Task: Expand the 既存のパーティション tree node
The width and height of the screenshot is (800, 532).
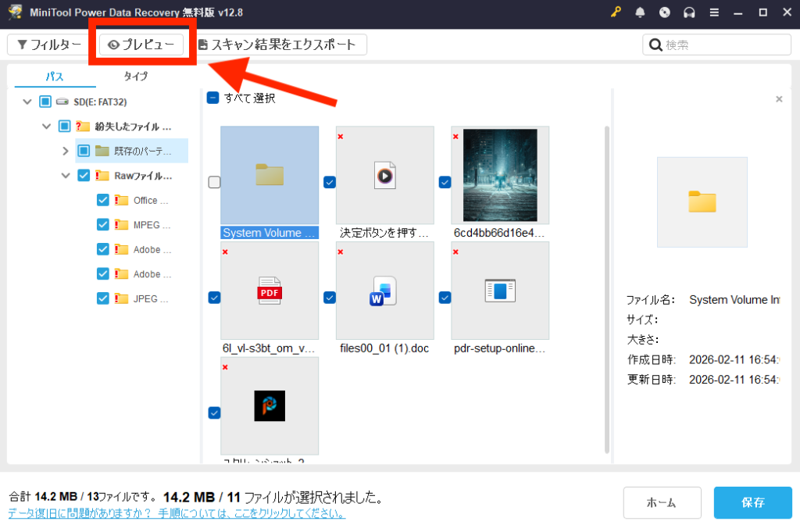Action: click(66, 151)
